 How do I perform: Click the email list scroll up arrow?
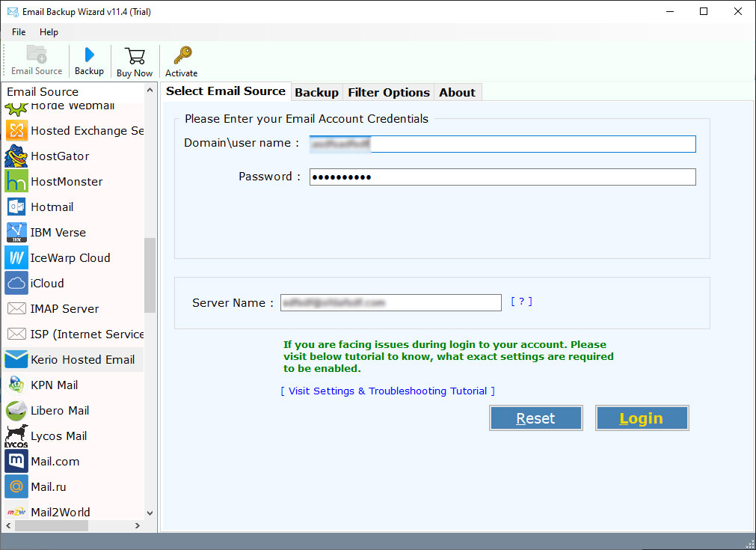(150, 91)
